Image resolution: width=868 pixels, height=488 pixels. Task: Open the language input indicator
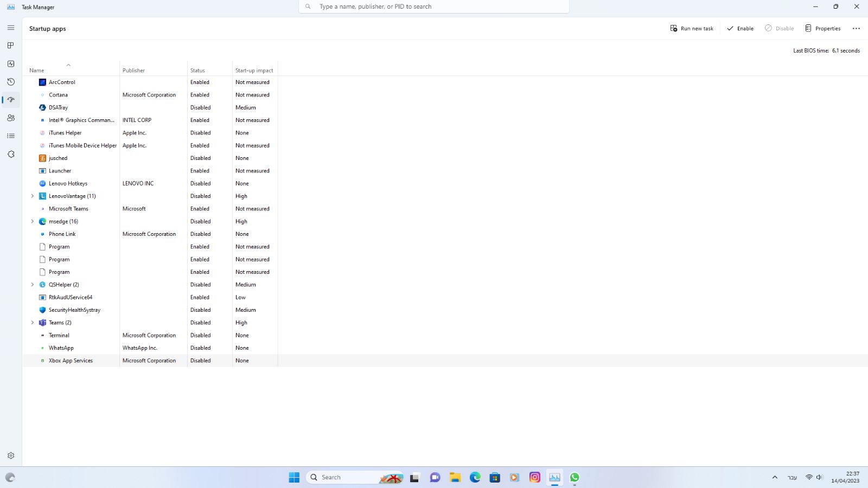click(x=792, y=477)
